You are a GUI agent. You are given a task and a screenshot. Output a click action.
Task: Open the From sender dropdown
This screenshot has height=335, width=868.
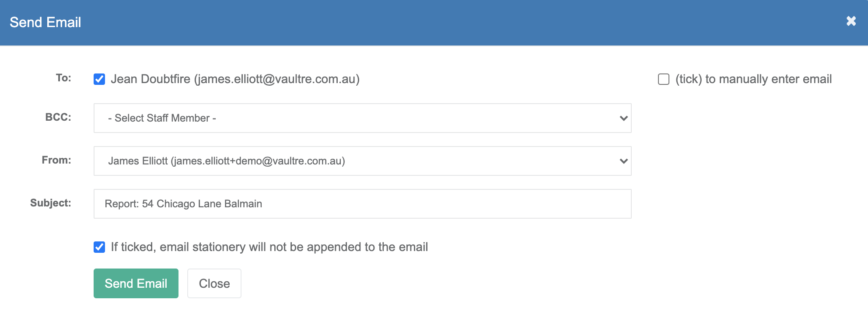coord(362,161)
